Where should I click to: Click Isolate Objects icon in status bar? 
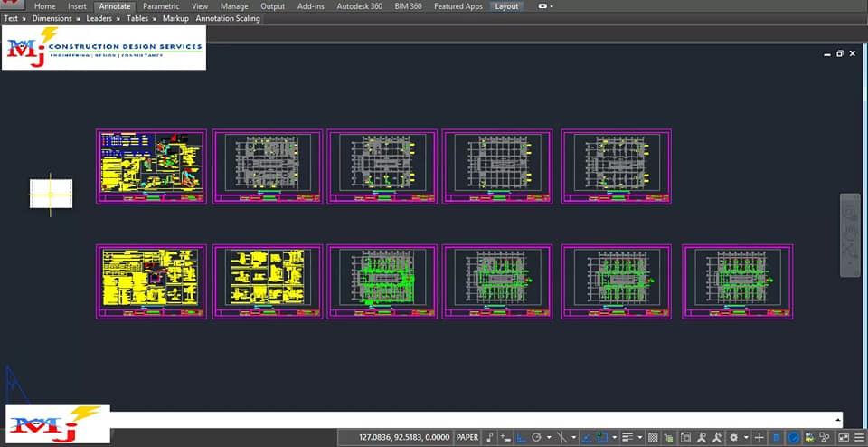[x=809, y=437]
